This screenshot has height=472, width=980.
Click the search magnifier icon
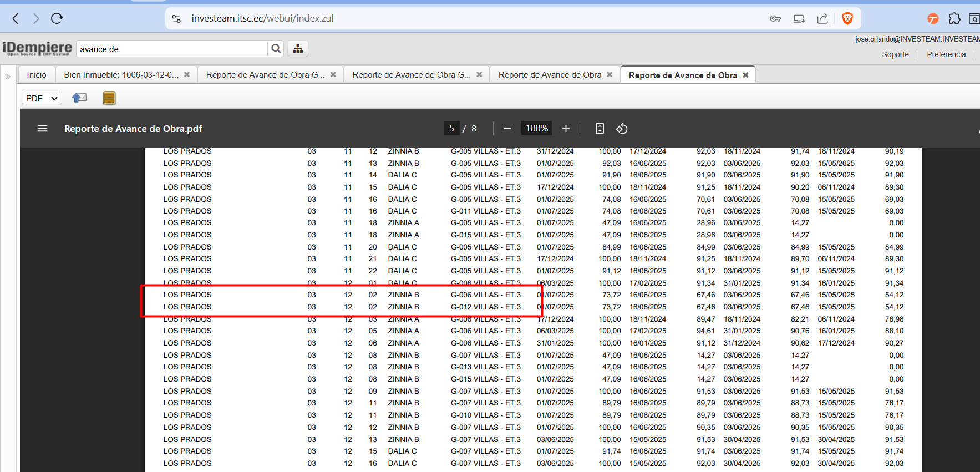[276, 49]
